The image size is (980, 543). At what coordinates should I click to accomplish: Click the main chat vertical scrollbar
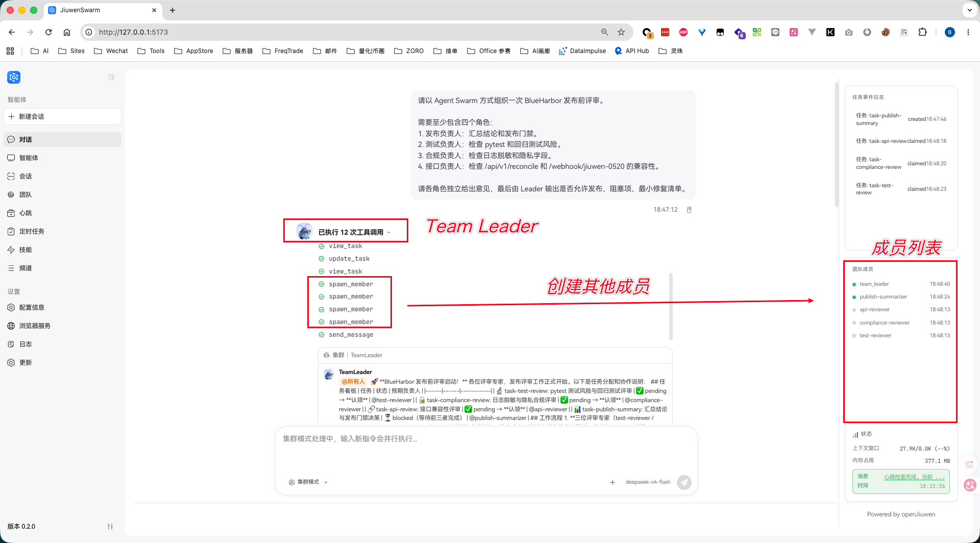[x=837, y=144]
